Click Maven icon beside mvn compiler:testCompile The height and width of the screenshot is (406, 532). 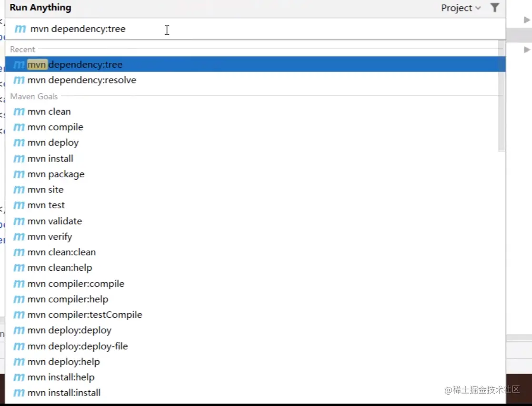[19, 315]
